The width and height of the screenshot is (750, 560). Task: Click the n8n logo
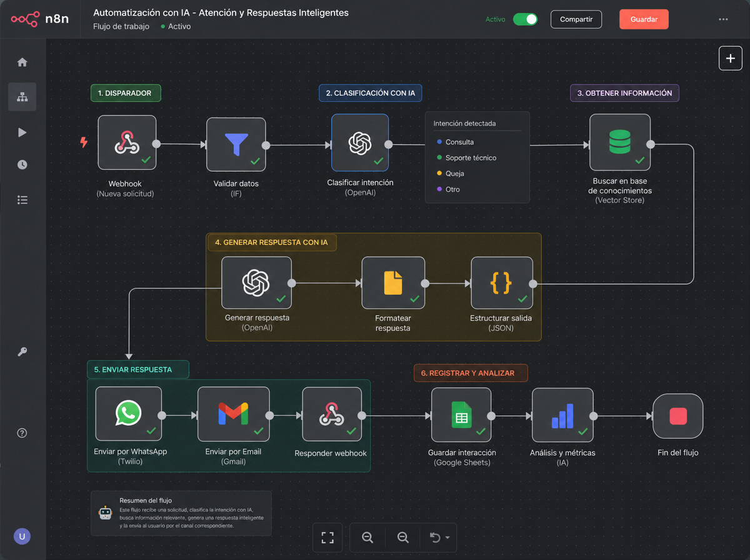[40, 19]
